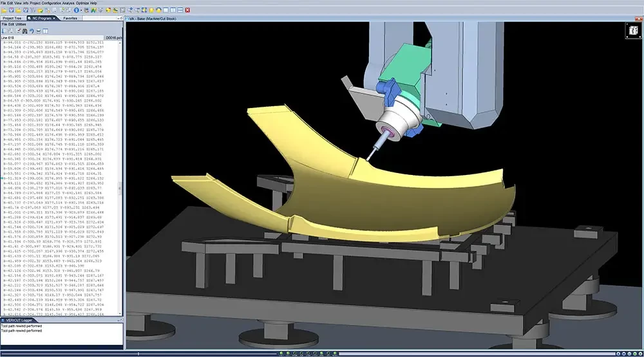
Task: Switch to the Favorites tab
Action: tap(71, 19)
